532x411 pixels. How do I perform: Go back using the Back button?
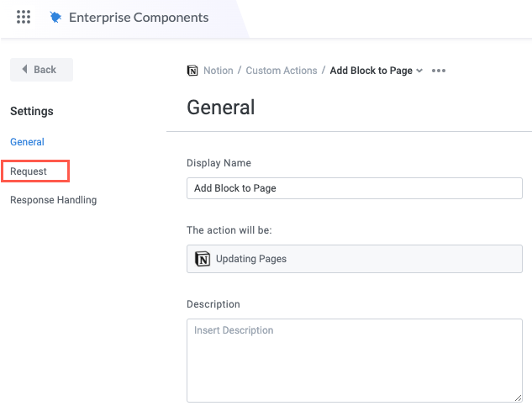tap(41, 70)
